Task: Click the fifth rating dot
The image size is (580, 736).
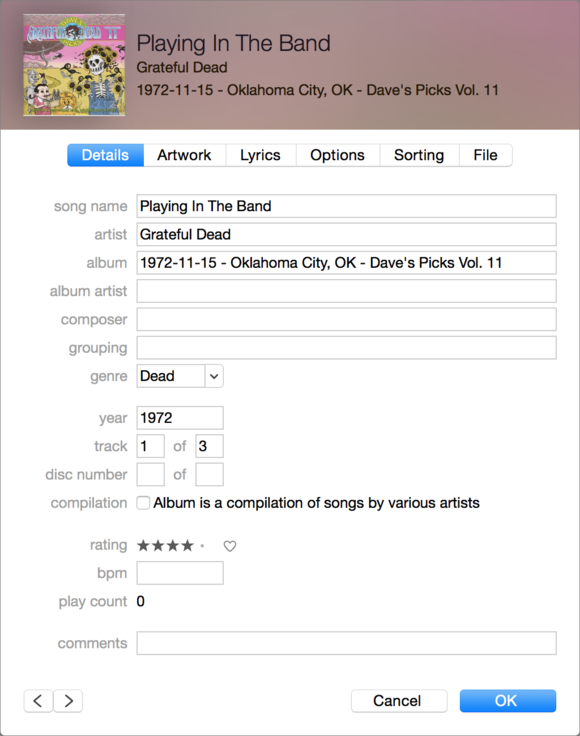Action: (202, 546)
